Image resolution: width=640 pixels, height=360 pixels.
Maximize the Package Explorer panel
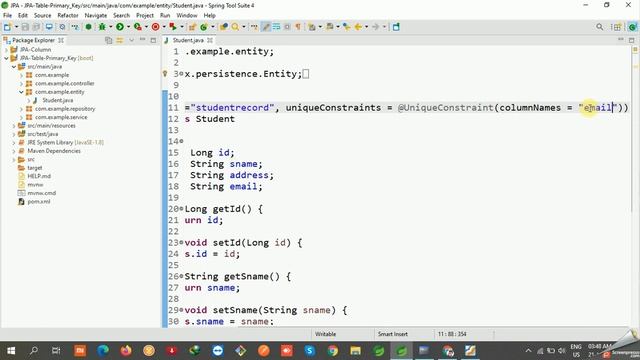point(153,40)
